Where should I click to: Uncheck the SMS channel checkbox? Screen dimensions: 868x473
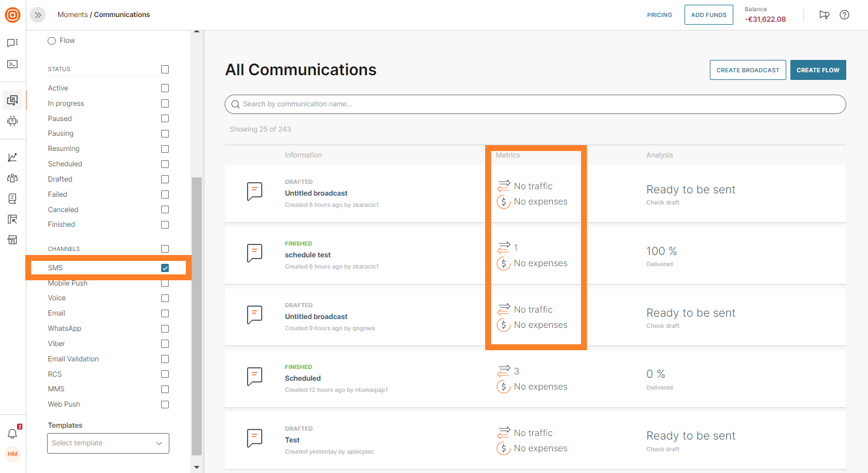click(x=165, y=268)
